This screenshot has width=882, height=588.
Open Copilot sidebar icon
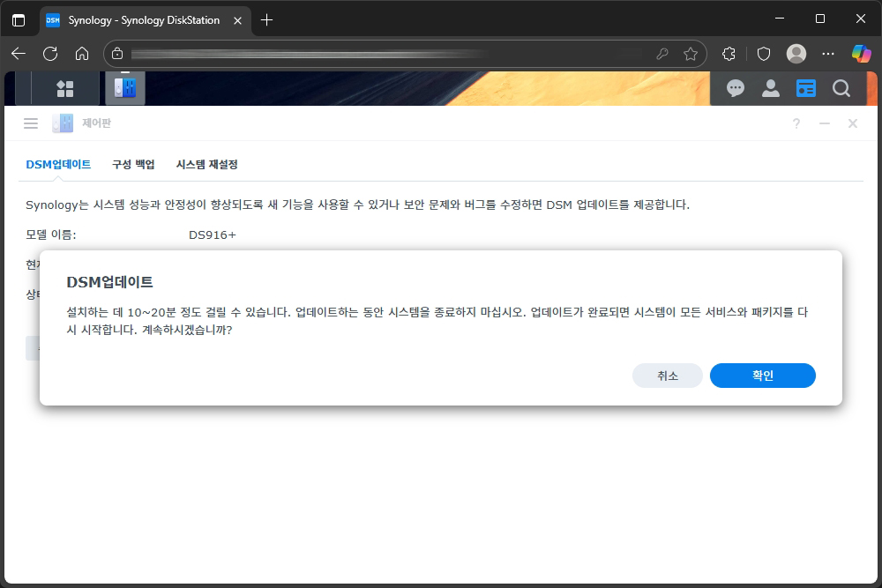(x=861, y=54)
